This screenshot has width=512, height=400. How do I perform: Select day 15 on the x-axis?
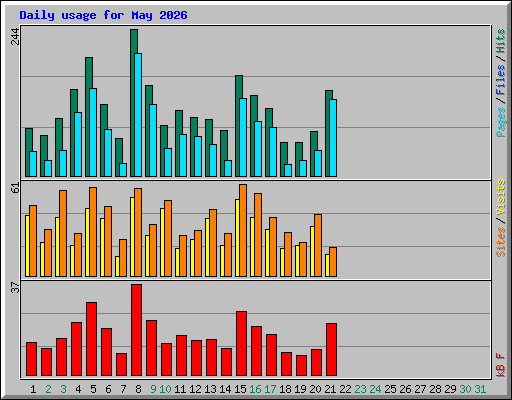pyautogui.click(x=240, y=389)
